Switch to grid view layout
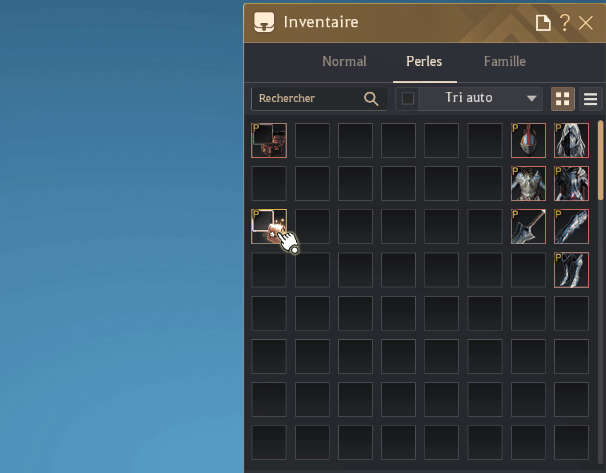The width and height of the screenshot is (606, 473). [562, 99]
